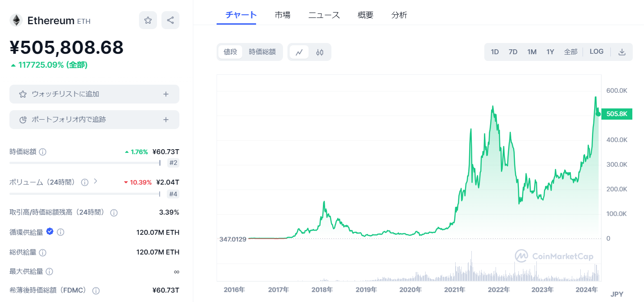The image size is (644, 302).
Task: Expand the volume chevron arrow
Action: (x=95, y=181)
